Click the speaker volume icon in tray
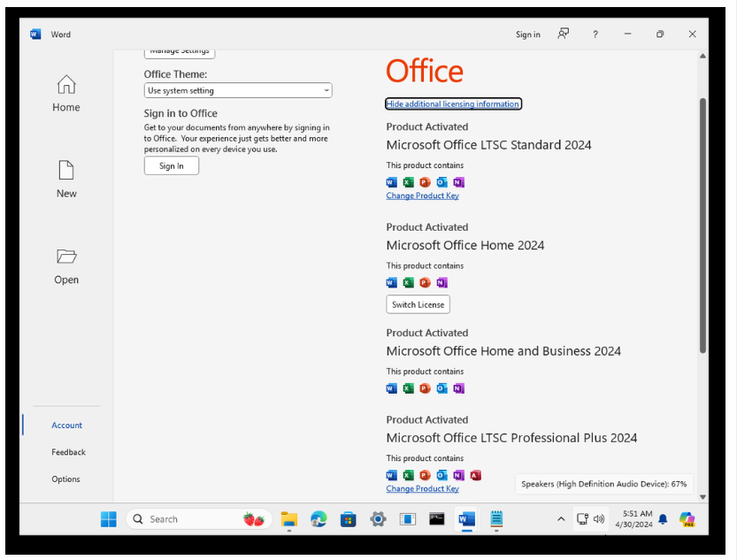Image resolution: width=737 pixels, height=560 pixels. 599,519
